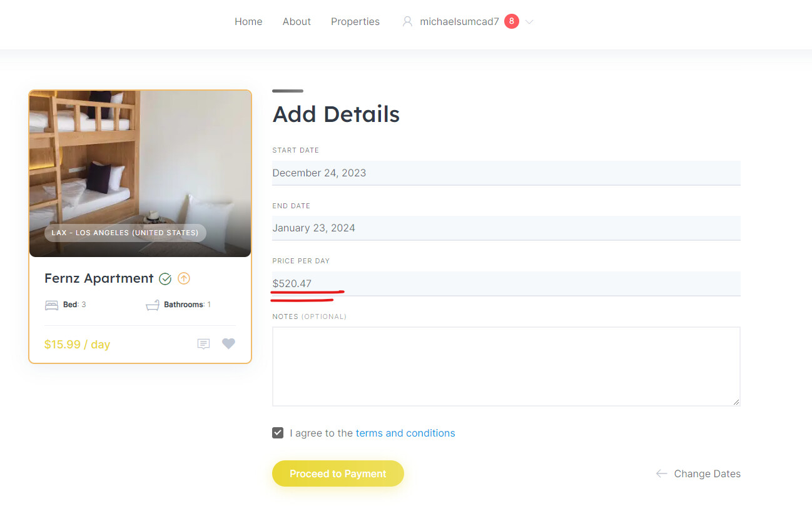Viewport: 812px width, 516px height.
Task: Click Proceed to Payment button
Action: coord(338,473)
